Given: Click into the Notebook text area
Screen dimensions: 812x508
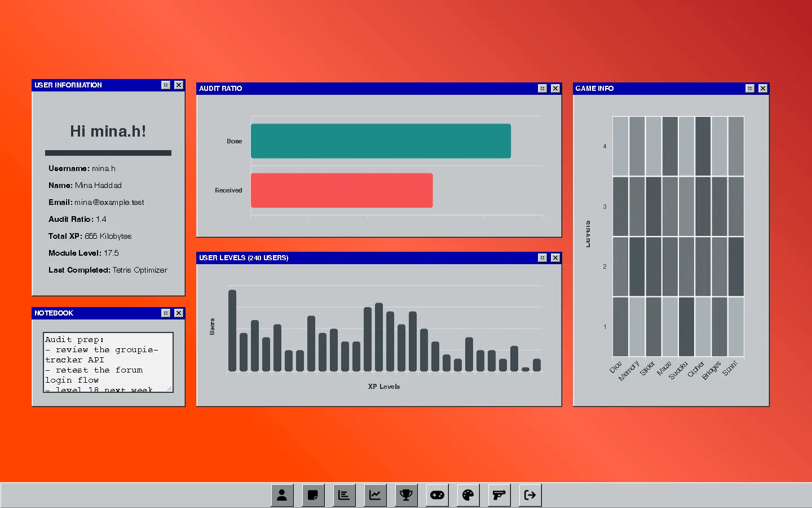Looking at the screenshot, I should tap(108, 362).
